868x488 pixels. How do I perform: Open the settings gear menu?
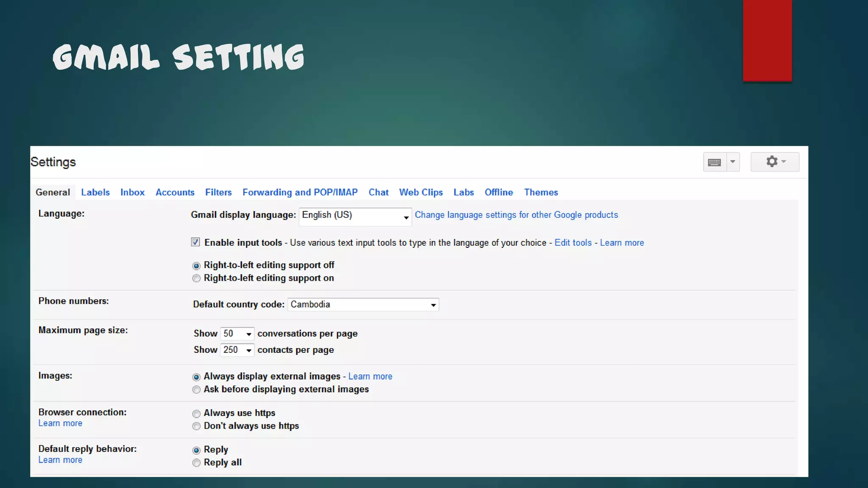pos(775,162)
